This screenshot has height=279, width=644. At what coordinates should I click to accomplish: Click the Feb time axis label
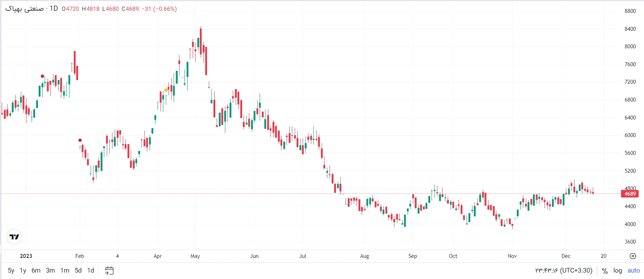(80, 256)
